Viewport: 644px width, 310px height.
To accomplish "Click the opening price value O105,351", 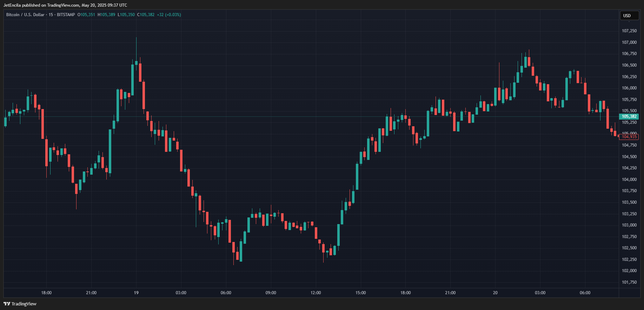I will pyautogui.click(x=86, y=15).
